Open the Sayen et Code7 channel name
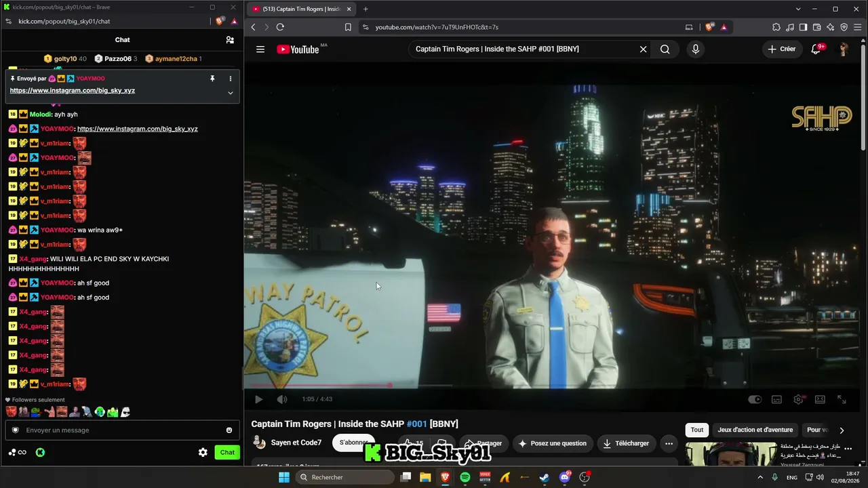The height and width of the screenshot is (488, 868). (x=296, y=443)
